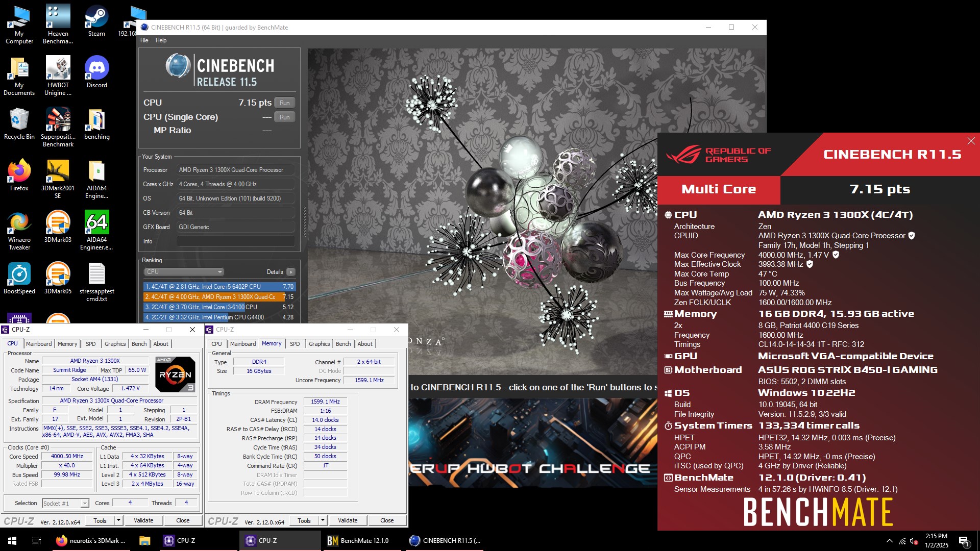Open Tools dropdown arrow in right CPU-Z
This screenshot has height=551, width=980.
pyautogui.click(x=323, y=520)
